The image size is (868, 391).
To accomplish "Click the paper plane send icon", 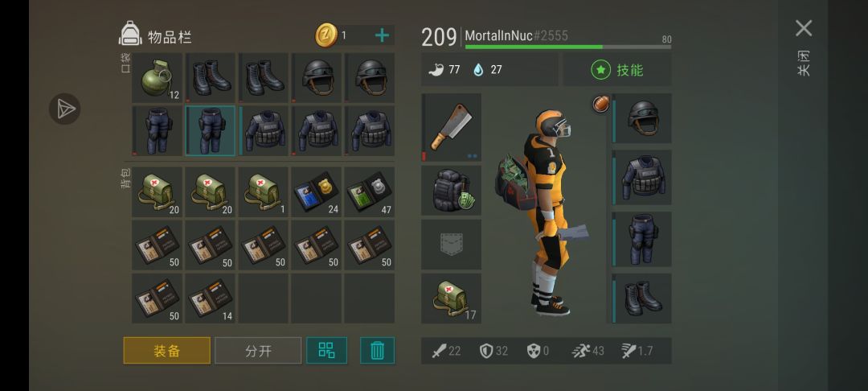I will tap(65, 109).
